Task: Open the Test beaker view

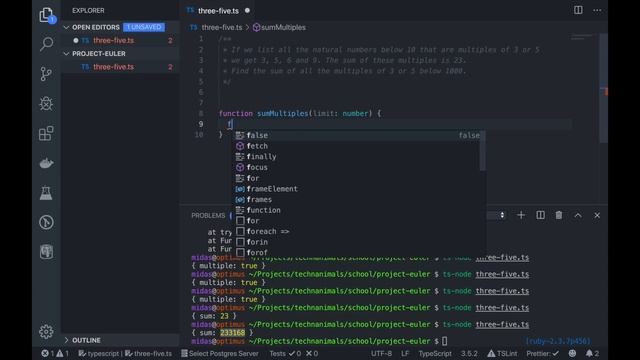Action: tap(46, 193)
